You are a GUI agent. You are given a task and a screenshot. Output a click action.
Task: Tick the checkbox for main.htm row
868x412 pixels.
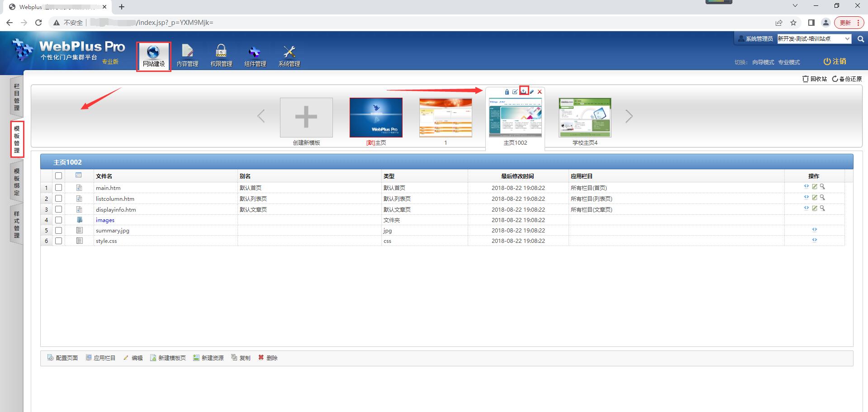tap(58, 188)
